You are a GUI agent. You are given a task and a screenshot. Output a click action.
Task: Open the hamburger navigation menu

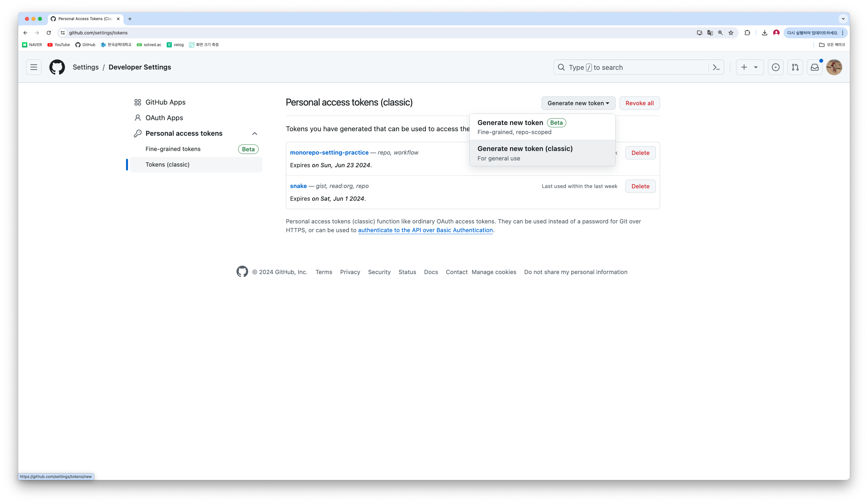34,67
